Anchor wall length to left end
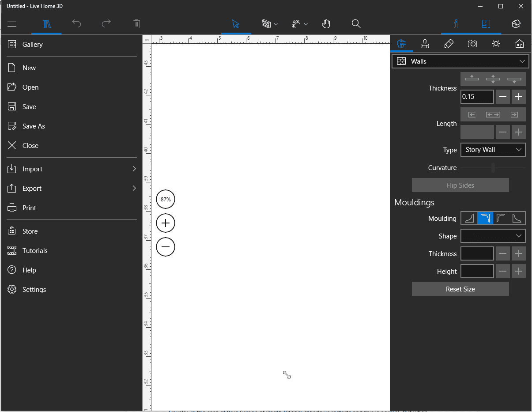 tap(472, 114)
